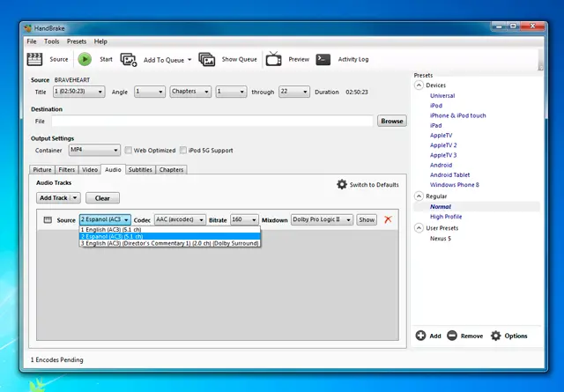The width and height of the screenshot is (564, 392).
Task: Open the Container MP4 dropdown
Action: (93, 150)
